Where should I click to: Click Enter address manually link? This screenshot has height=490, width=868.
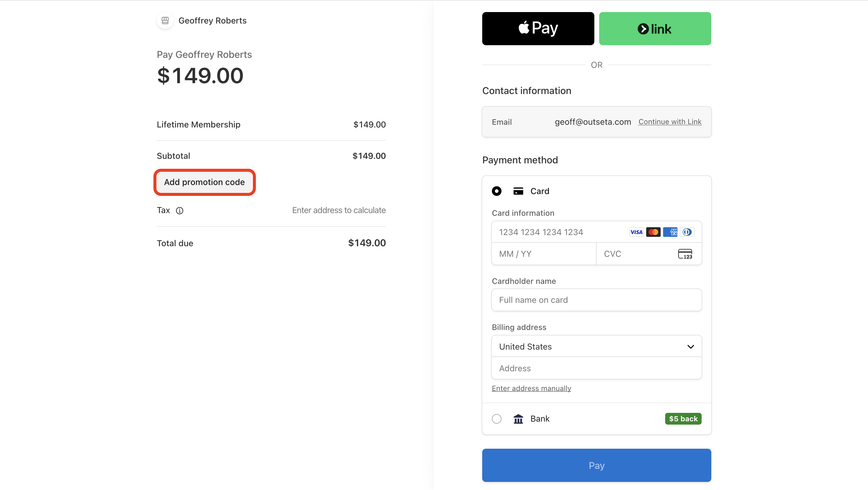(531, 388)
